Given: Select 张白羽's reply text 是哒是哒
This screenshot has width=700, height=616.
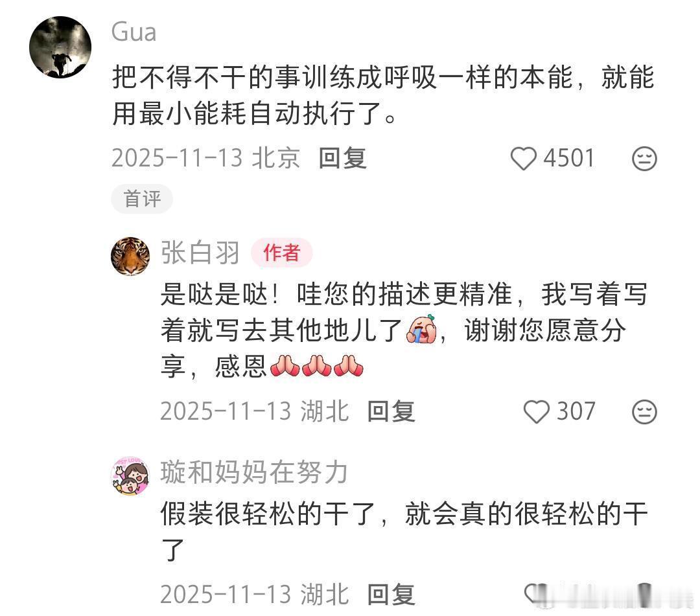Looking at the screenshot, I should [x=404, y=330].
